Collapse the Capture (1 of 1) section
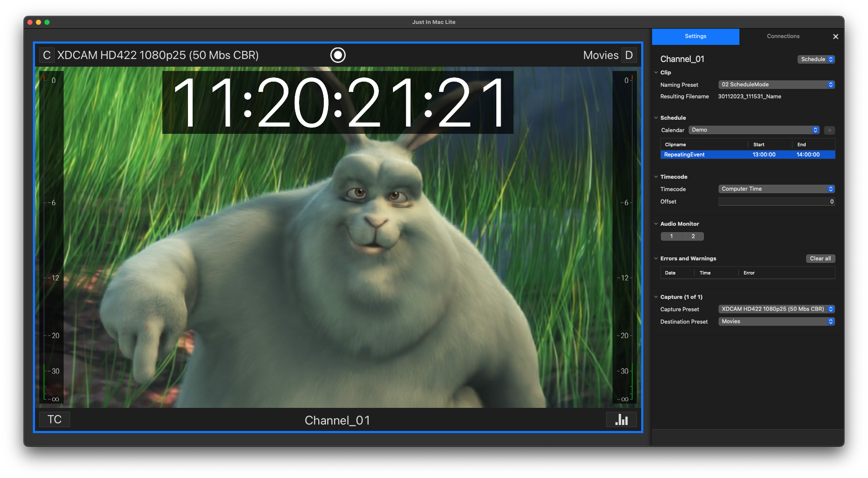The height and width of the screenshot is (478, 868). coord(656,297)
